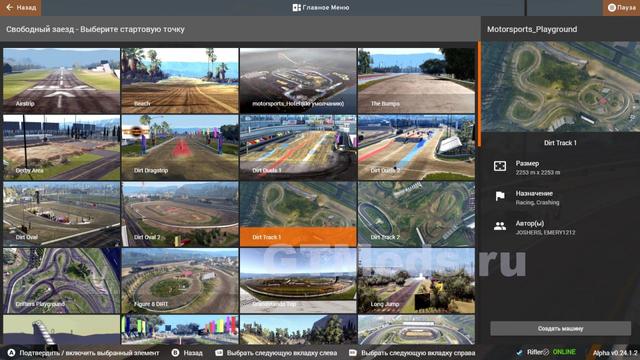Click the Размер map size icon
640x360 pixels.
pos(500,166)
